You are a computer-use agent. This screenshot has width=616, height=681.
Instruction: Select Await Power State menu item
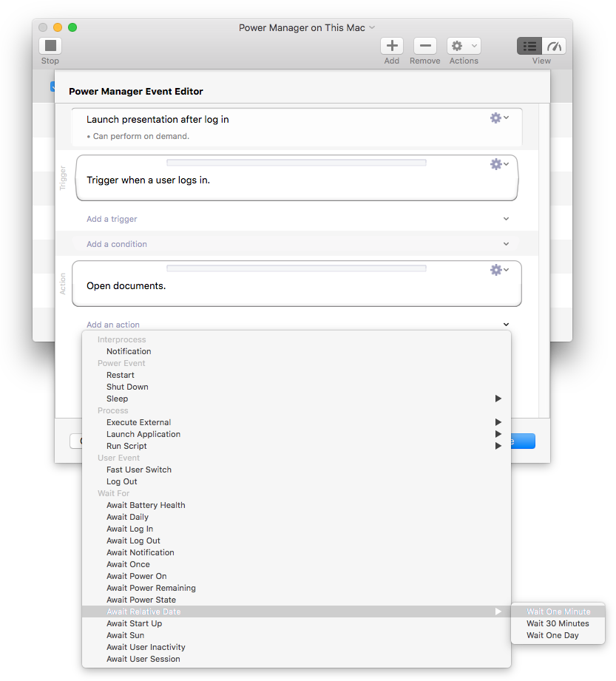[297, 600]
